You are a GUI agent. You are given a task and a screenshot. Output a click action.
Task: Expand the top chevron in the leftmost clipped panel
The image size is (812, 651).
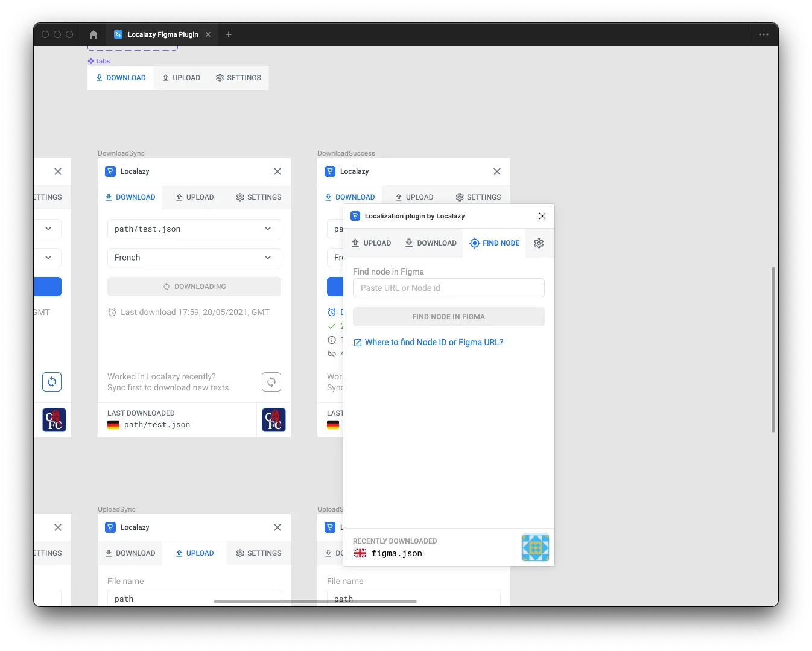(48, 229)
